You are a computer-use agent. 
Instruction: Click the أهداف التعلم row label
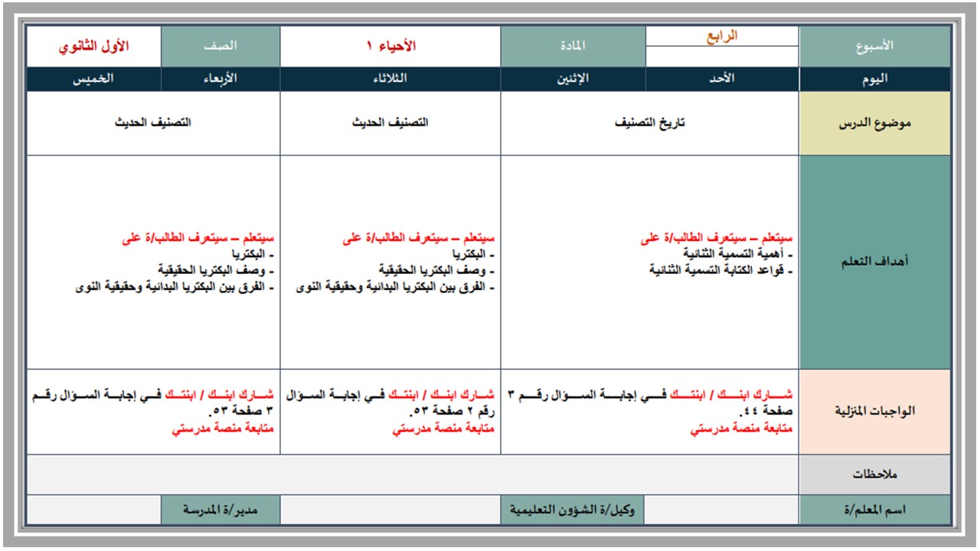click(x=874, y=262)
